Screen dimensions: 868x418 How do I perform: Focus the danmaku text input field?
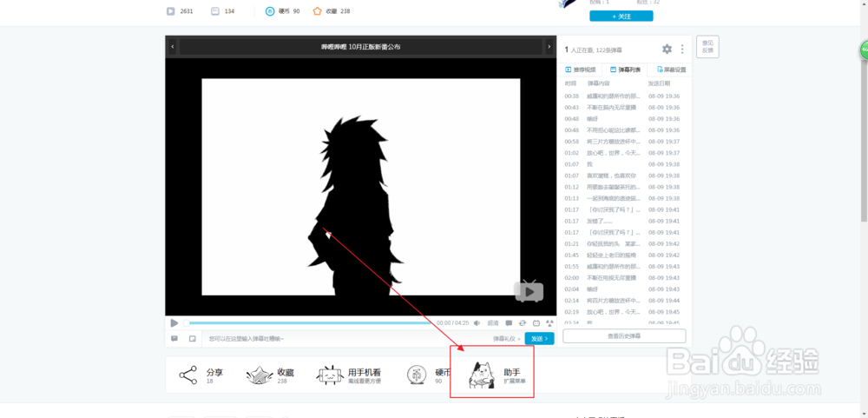[346, 338]
